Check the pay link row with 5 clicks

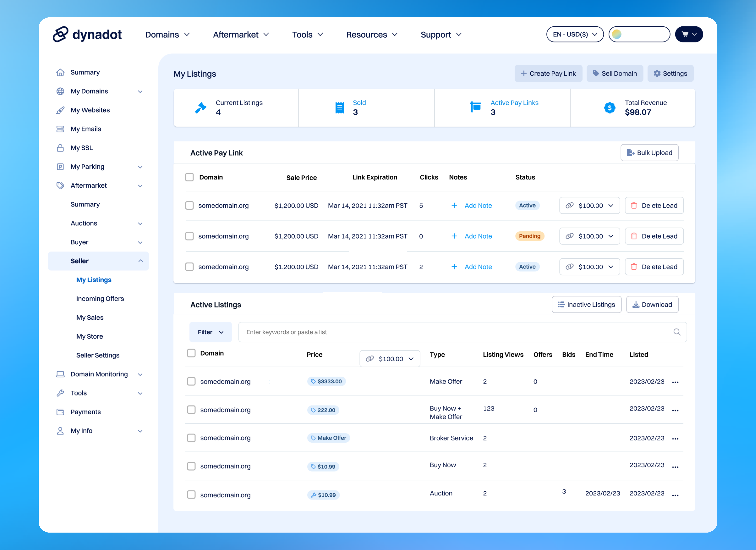pos(189,205)
